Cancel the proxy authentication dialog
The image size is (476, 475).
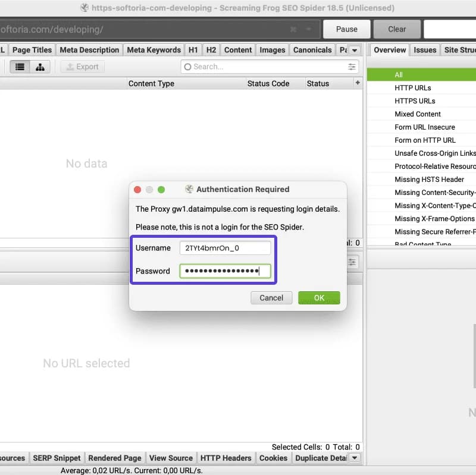coord(271,298)
